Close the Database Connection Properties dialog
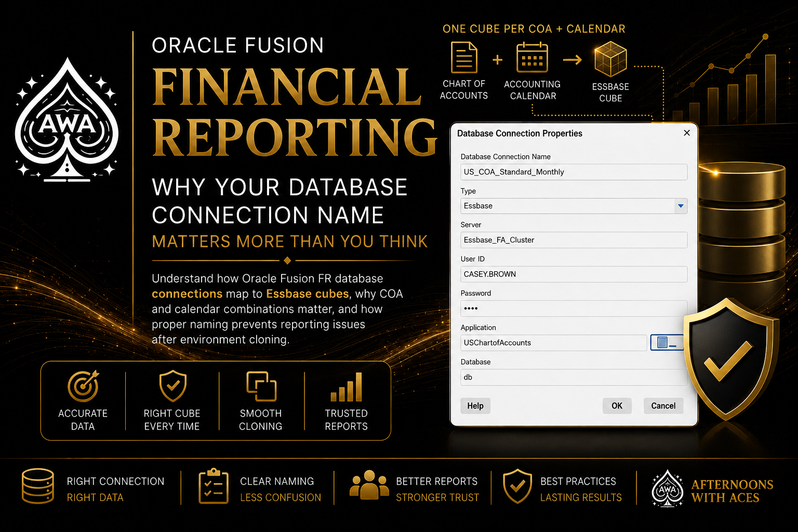The height and width of the screenshot is (532, 798). (x=687, y=133)
